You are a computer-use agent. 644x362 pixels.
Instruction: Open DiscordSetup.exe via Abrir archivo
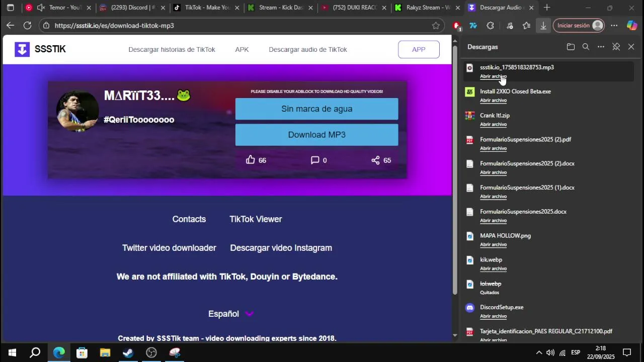click(x=493, y=317)
